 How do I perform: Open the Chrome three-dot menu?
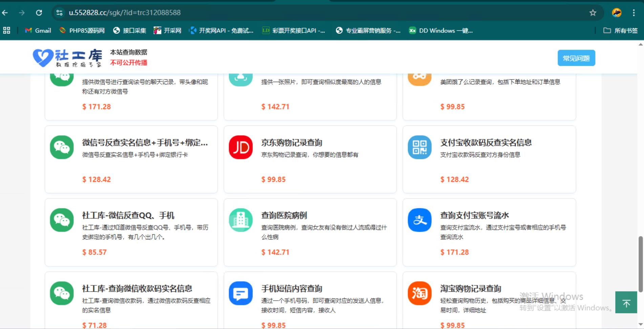point(634,13)
